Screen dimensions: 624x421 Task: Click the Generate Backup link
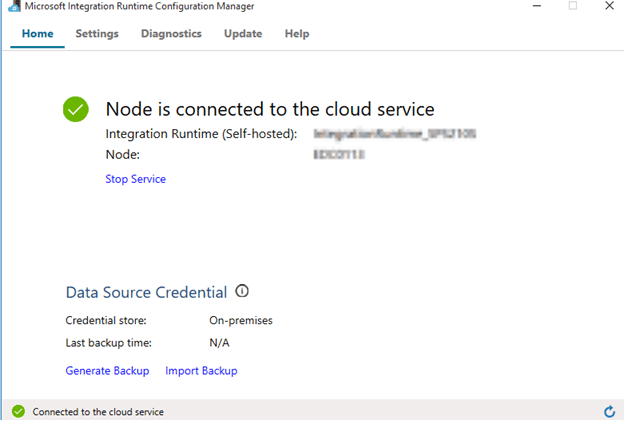coord(107,371)
